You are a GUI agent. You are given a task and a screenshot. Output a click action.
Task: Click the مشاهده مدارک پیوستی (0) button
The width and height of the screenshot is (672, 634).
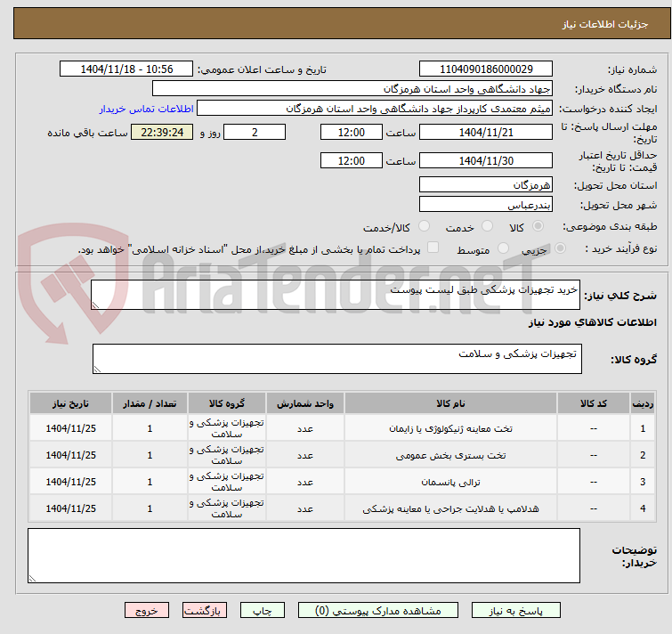378,611
